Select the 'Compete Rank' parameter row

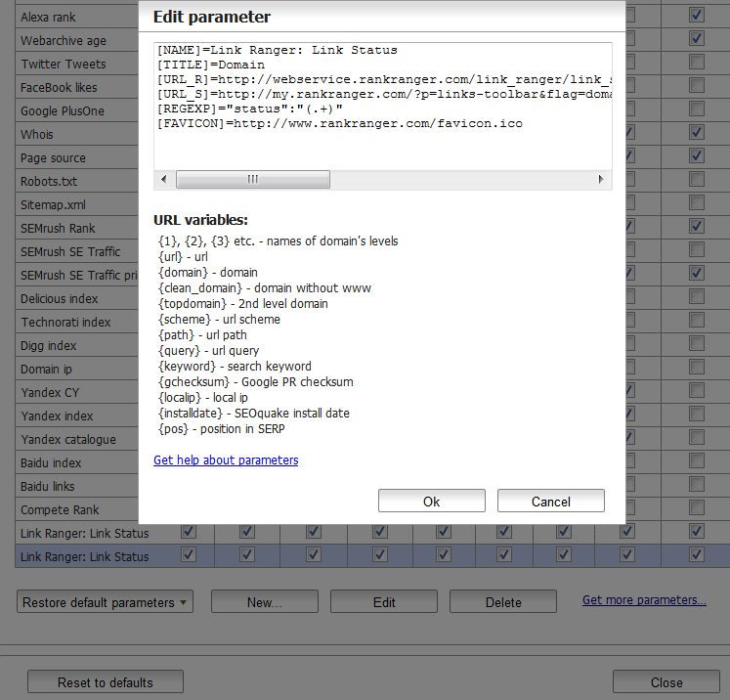tap(60, 509)
